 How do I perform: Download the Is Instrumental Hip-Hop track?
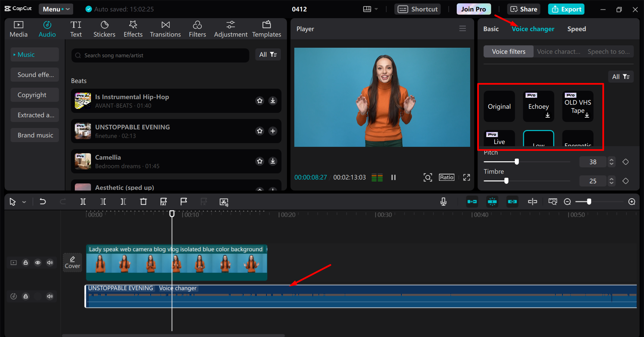click(x=273, y=101)
